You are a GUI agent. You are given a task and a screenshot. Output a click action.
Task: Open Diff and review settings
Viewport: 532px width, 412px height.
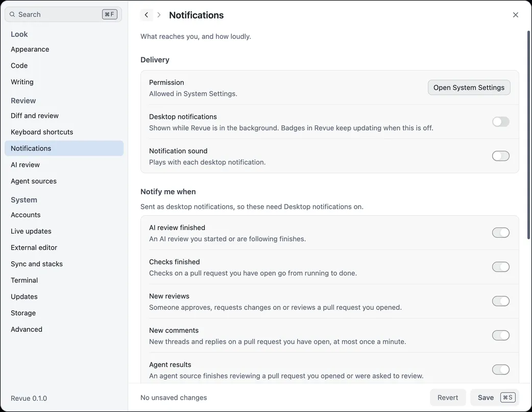click(64, 116)
